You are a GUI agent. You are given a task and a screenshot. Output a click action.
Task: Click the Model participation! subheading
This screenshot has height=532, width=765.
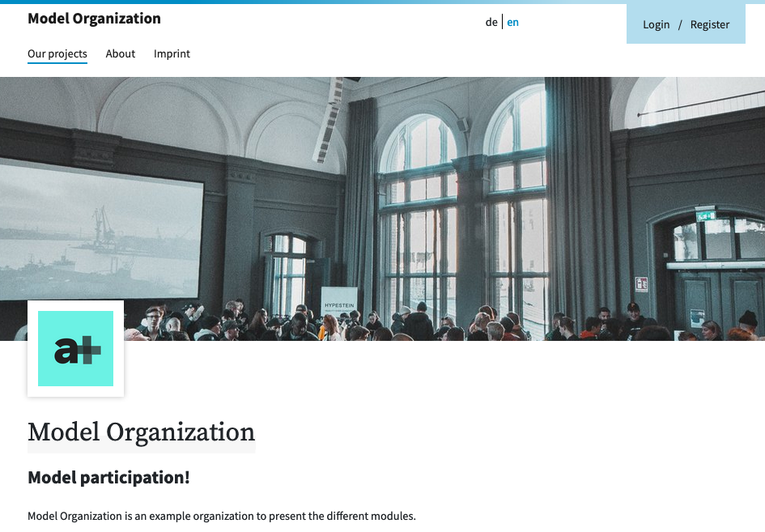[x=108, y=477]
